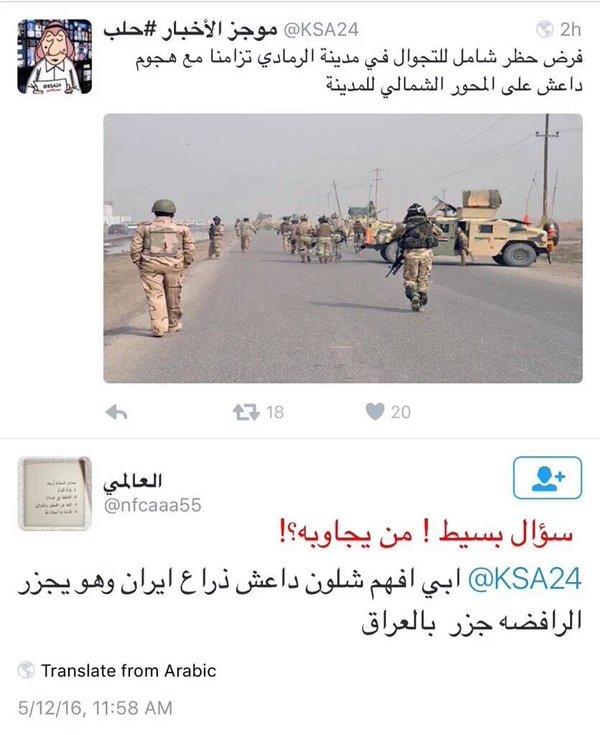Like the tweet with heart icon

point(375,412)
